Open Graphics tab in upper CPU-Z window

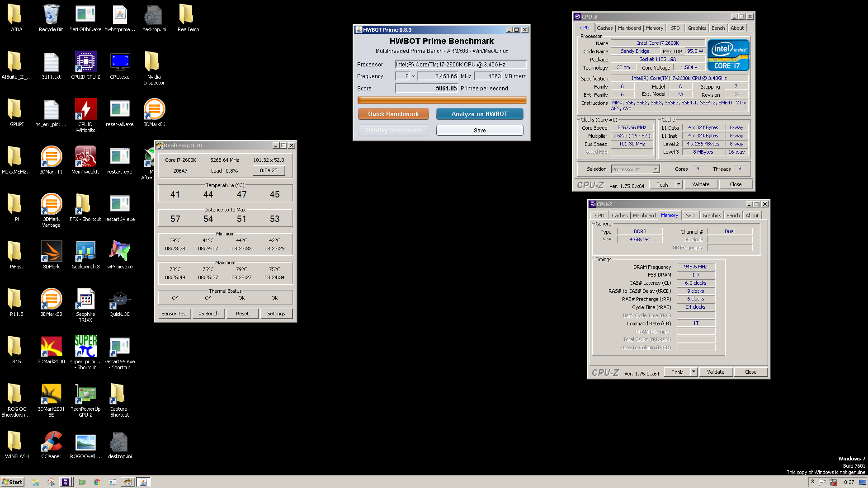click(697, 28)
